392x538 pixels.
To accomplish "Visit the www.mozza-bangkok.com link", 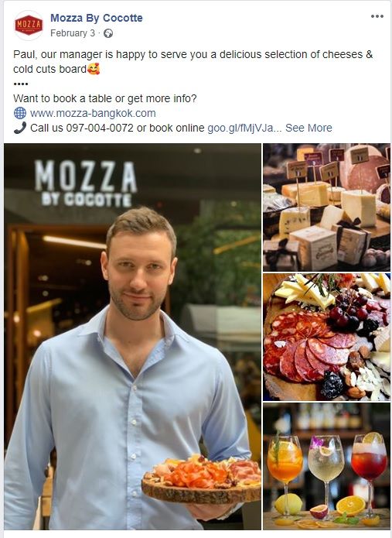I will tap(93, 113).
